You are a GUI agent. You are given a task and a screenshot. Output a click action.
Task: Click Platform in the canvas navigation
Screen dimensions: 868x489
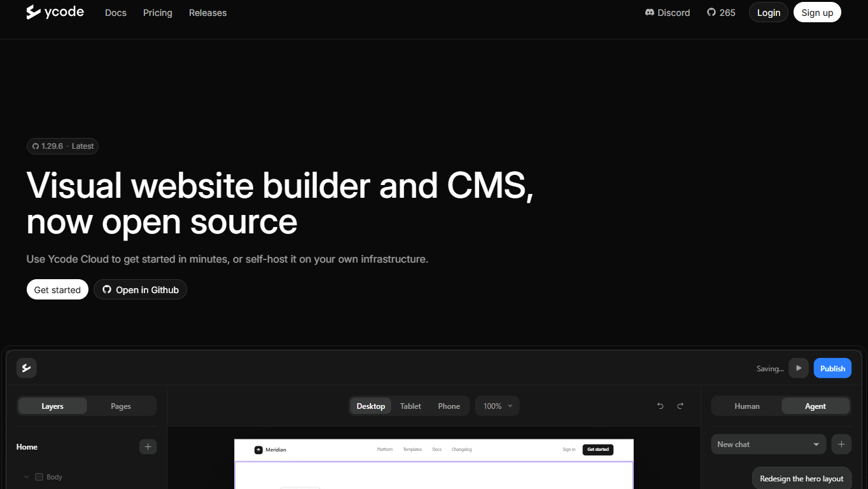[385, 450]
